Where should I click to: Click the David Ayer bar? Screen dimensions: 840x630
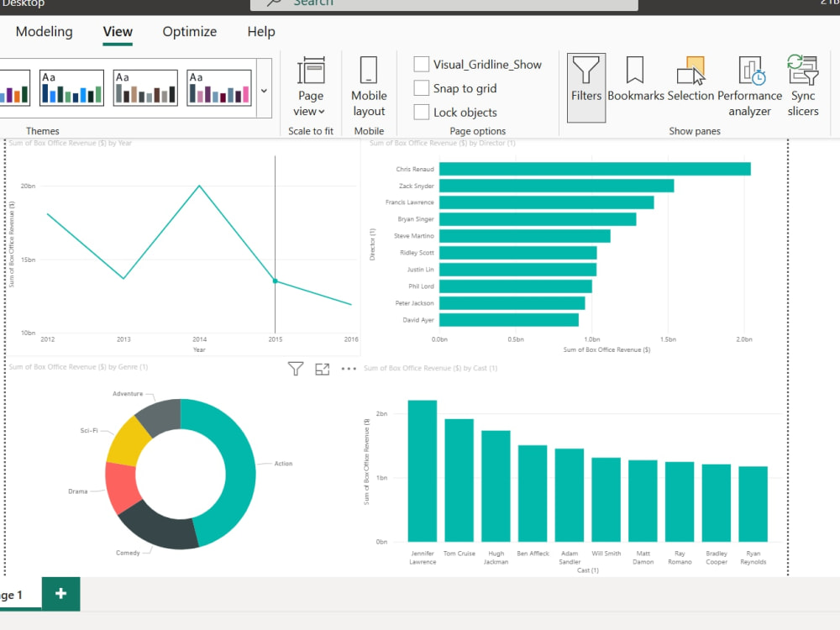coord(509,320)
